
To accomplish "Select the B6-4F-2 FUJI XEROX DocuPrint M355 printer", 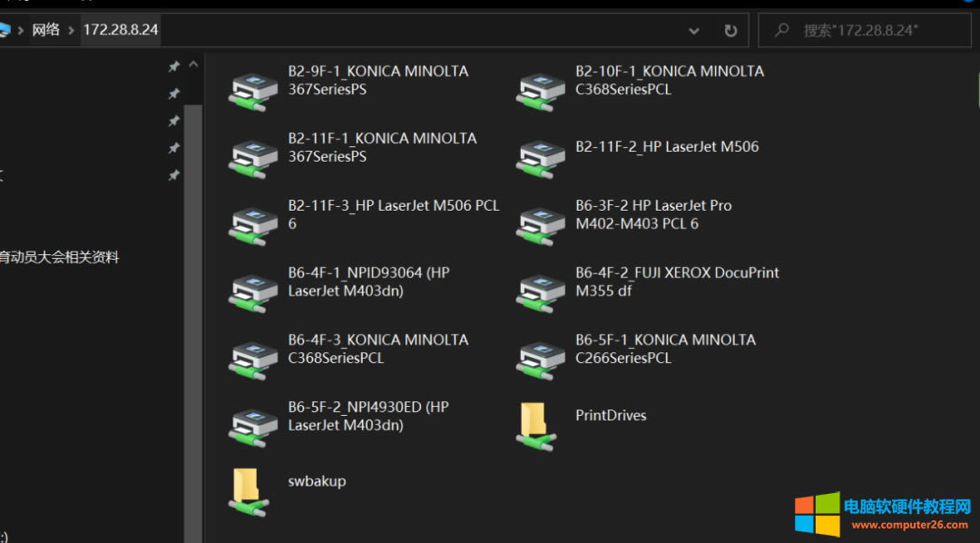I will 677,281.
